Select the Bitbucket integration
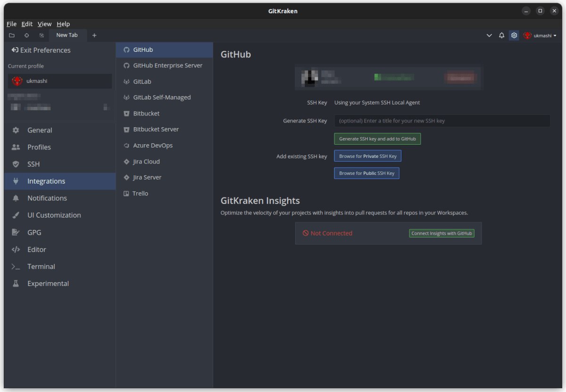 [x=165, y=114]
